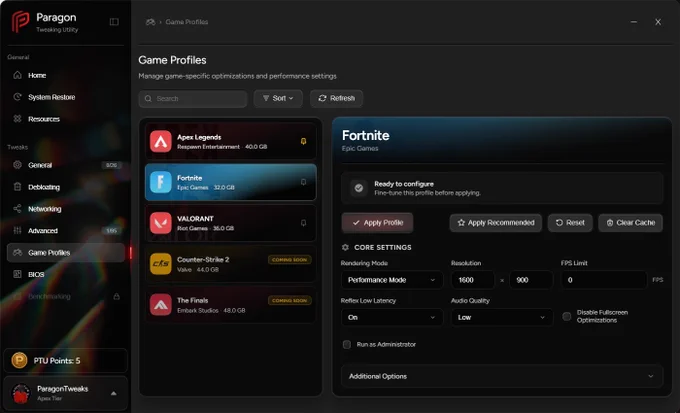This screenshot has height=413, width=680.
Task: Click Game Profiles breadcrumb text
Action: (187, 22)
